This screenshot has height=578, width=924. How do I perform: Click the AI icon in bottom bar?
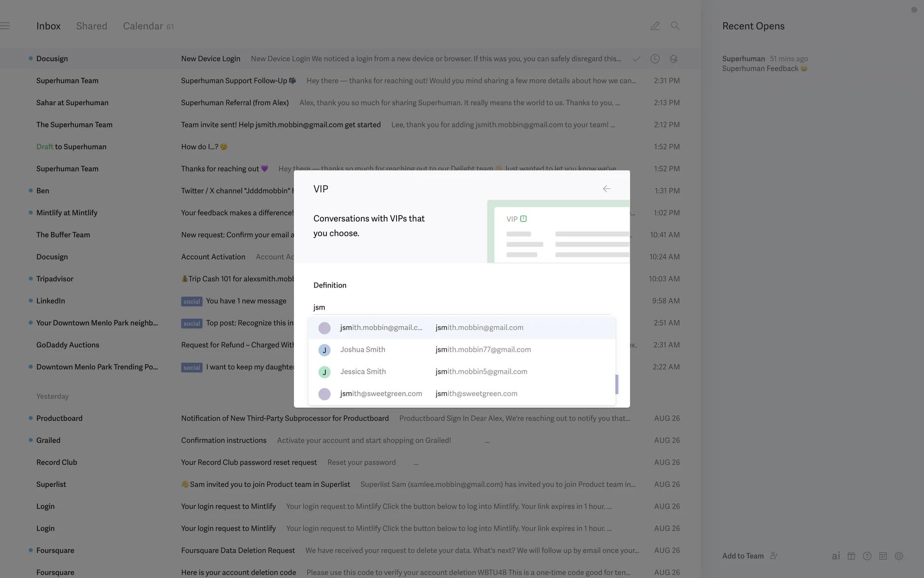pos(835,556)
